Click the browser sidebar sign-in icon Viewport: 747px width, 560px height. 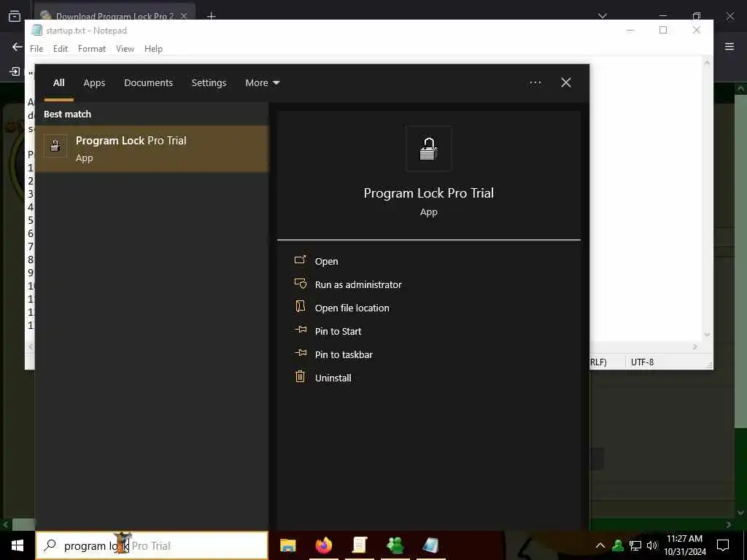tap(15, 72)
